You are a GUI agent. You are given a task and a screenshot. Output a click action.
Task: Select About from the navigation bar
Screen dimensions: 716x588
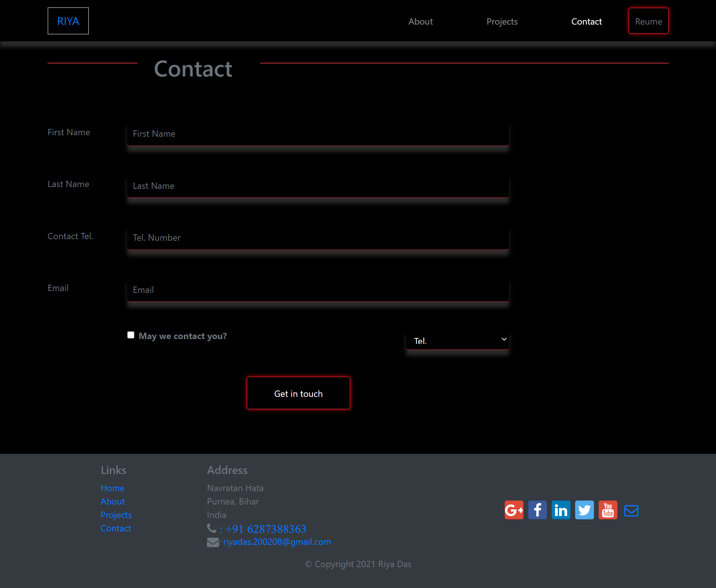(x=420, y=21)
